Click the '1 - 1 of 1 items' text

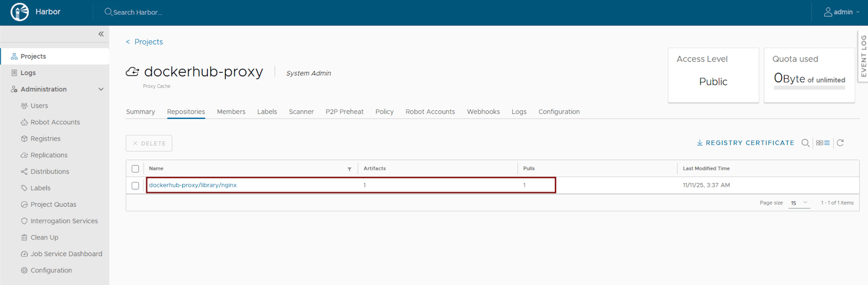pos(837,202)
